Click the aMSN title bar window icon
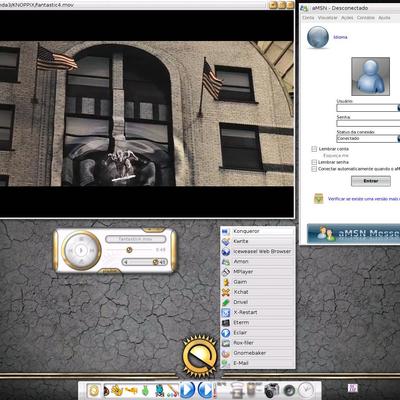 (304, 8)
